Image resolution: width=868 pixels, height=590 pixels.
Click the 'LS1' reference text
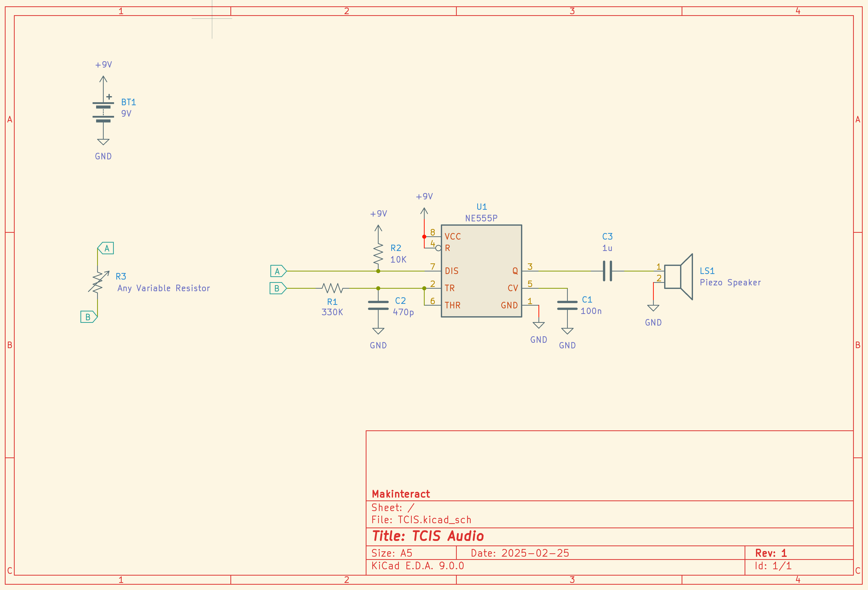[707, 271]
